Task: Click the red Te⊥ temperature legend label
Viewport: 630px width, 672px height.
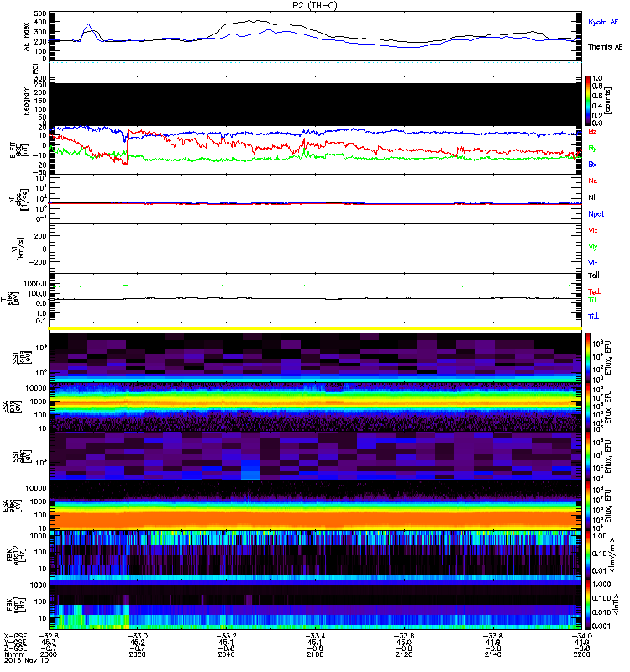Action: click(594, 291)
